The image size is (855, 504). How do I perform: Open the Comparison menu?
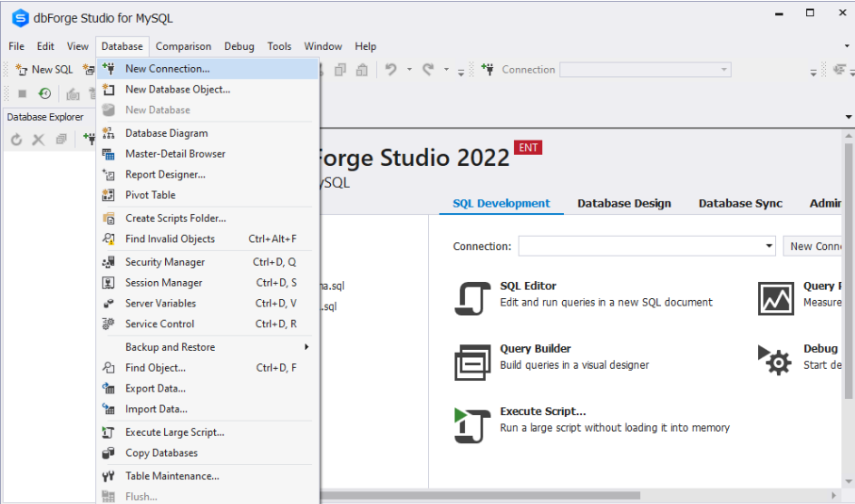pos(183,46)
